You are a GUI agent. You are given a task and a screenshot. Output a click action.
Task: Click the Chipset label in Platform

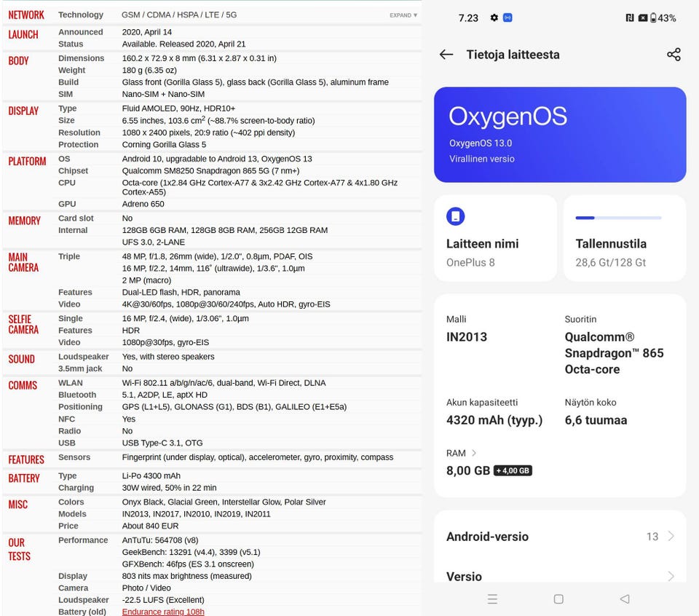point(73,170)
